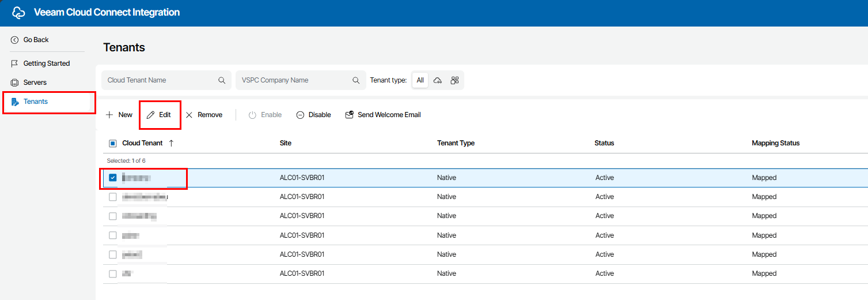Screen dimensions: 868x300
Task: Click the Mapping Status column header
Action: tap(775, 143)
